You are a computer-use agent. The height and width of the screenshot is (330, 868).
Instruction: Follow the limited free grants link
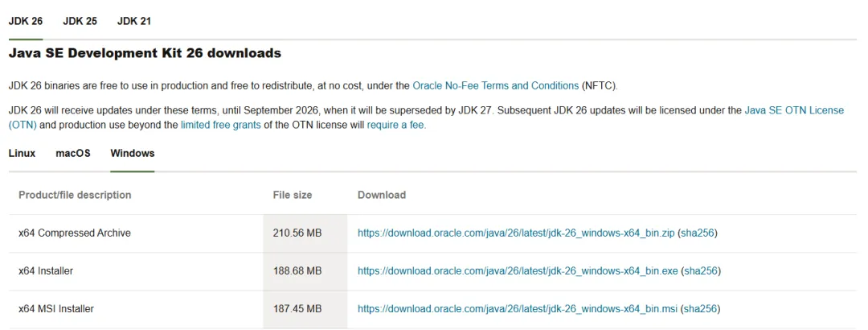point(223,125)
